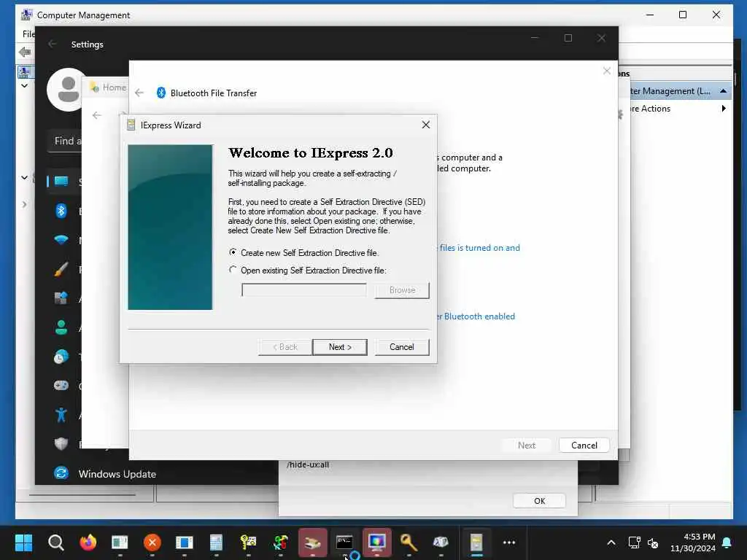Viewport: 747px width, 560px height.
Task: Click the SED file path input field
Action: point(304,289)
